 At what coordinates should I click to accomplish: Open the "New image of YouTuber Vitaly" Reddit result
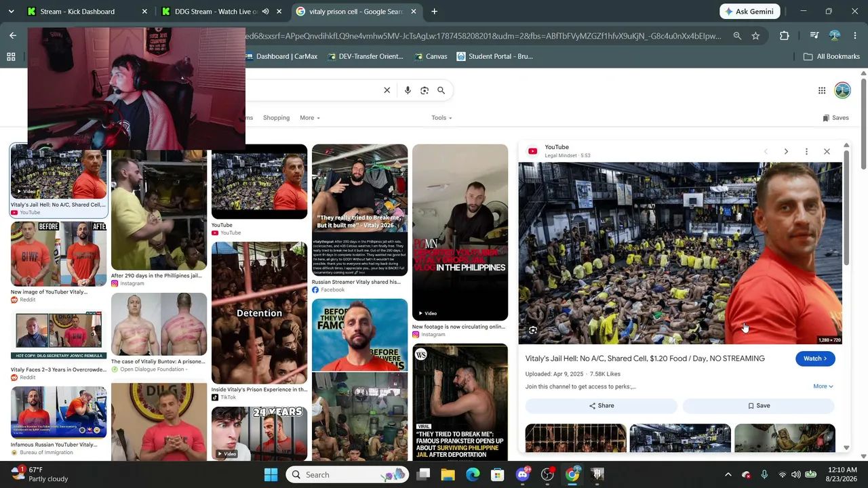tap(58, 262)
